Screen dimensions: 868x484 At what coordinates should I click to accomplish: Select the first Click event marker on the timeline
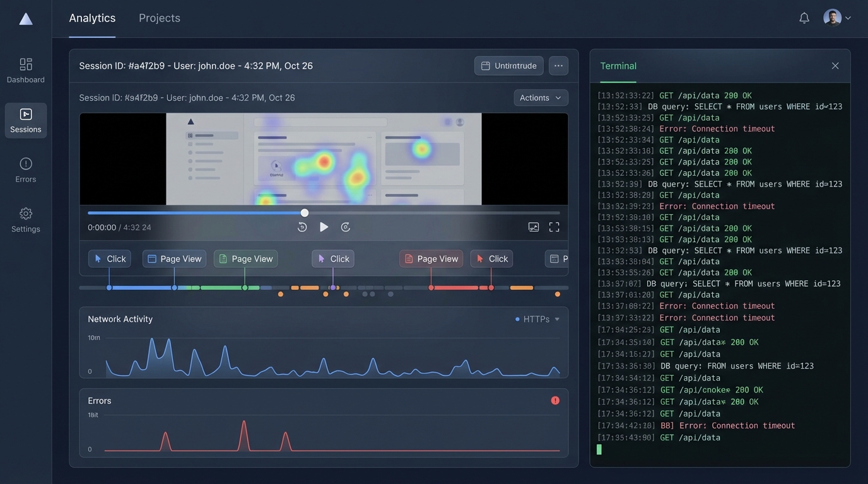pos(109,258)
